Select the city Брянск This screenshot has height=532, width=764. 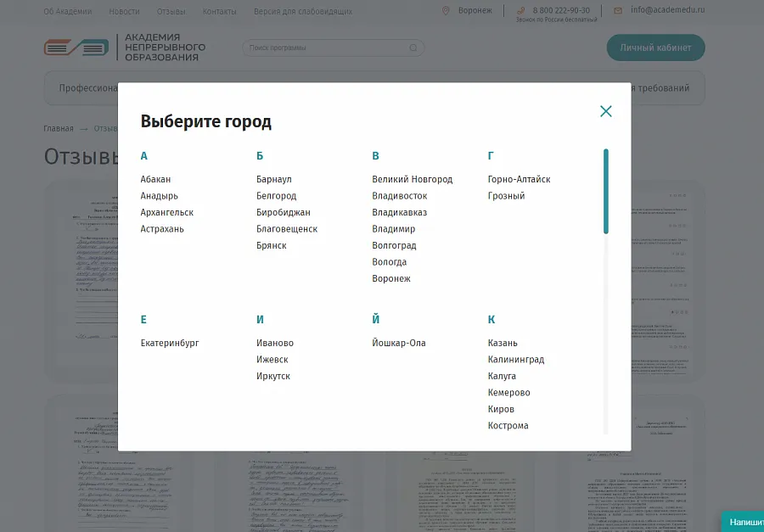(272, 245)
